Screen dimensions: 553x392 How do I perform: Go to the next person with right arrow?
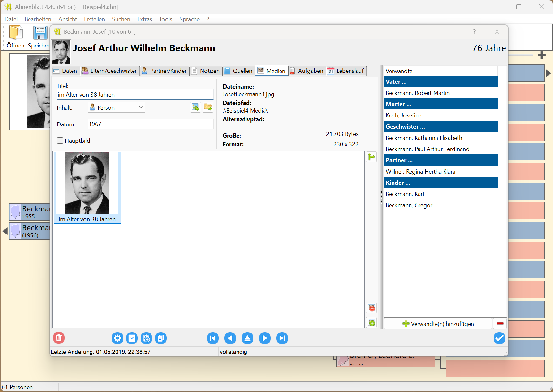[264, 338]
